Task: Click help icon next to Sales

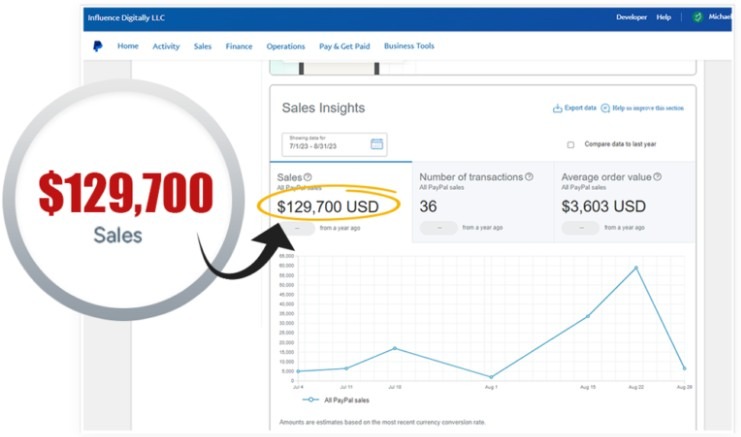Action: click(308, 177)
